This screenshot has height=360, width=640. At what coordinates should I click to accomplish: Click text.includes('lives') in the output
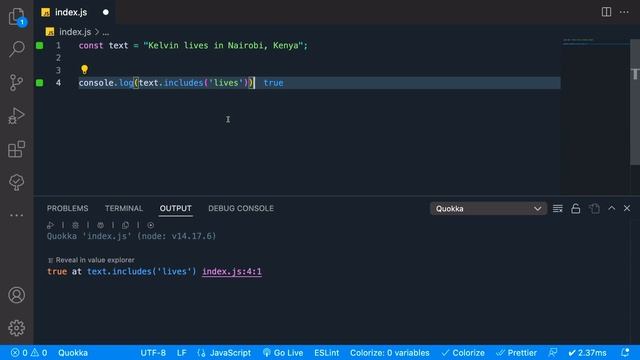point(142,271)
